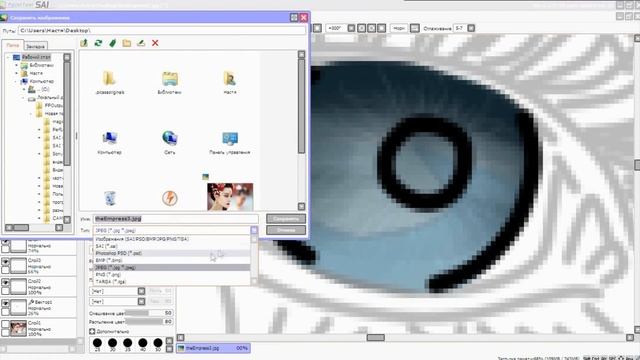The image size is (640, 360).
Task: Toggle visibility of layer Слой1
Action: click(x=5, y=324)
